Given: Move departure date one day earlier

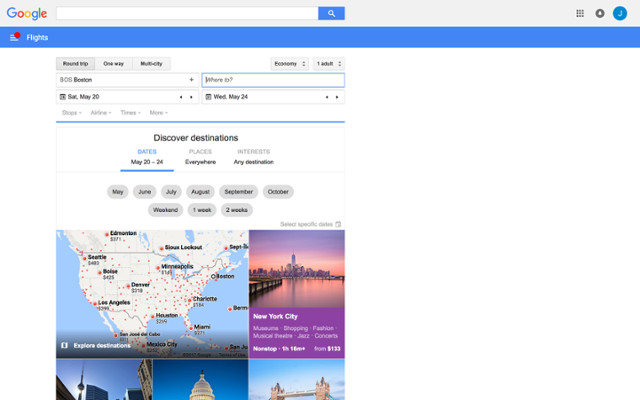Looking at the screenshot, I should (x=181, y=97).
